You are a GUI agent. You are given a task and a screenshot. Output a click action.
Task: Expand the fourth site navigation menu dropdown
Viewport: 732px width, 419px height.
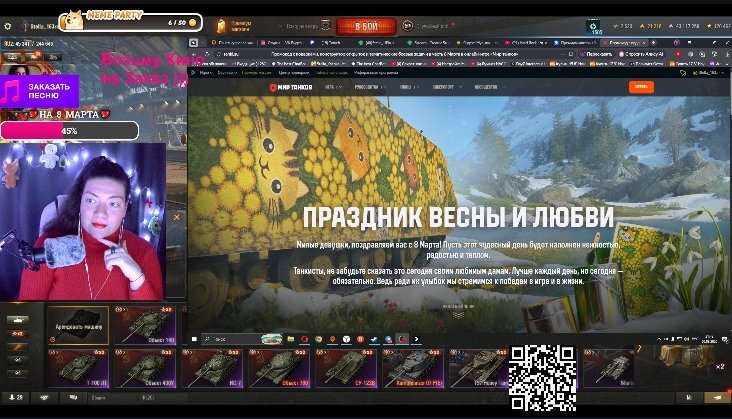click(447, 87)
